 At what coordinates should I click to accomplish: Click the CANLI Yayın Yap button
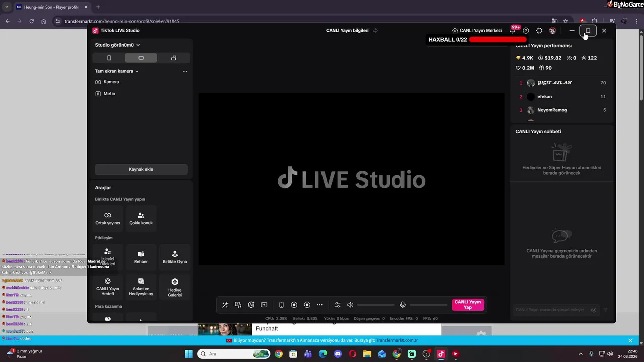(x=468, y=305)
